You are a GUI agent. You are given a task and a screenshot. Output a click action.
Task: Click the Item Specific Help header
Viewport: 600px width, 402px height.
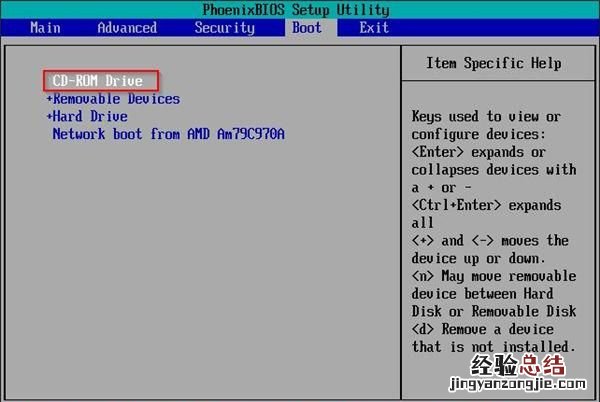tap(493, 64)
